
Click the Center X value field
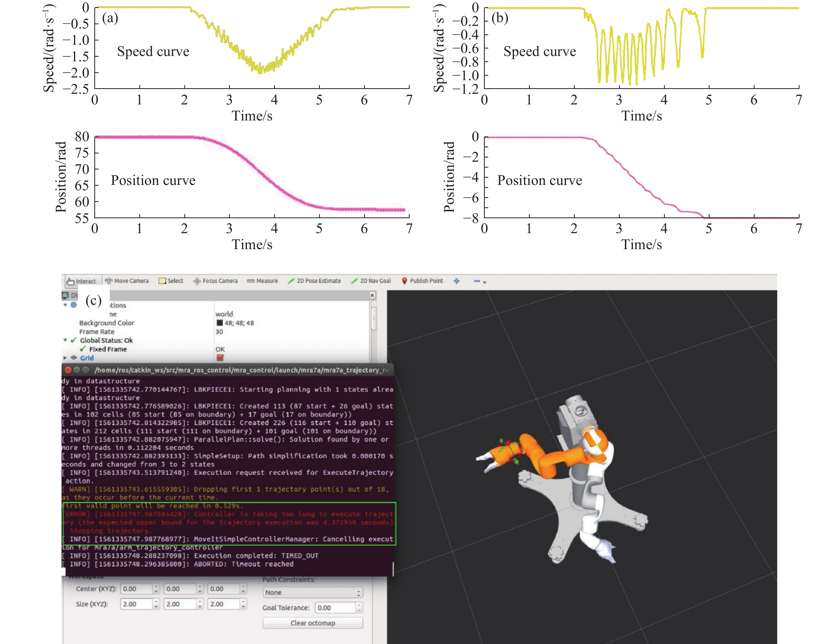(137, 589)
